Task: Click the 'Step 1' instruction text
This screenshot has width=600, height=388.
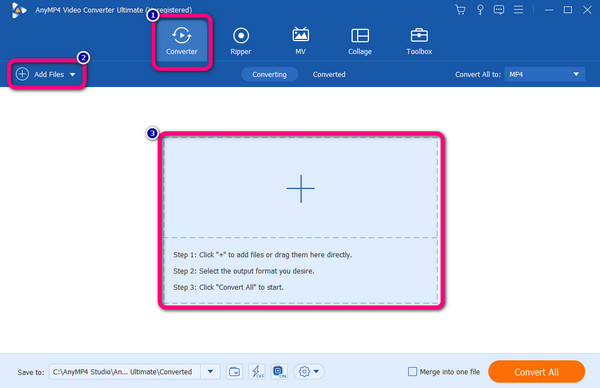Action: click(262, 255)
